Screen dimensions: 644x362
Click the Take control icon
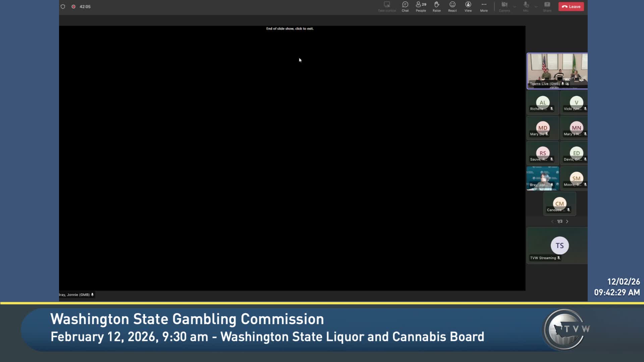click(x=387, y=6)
